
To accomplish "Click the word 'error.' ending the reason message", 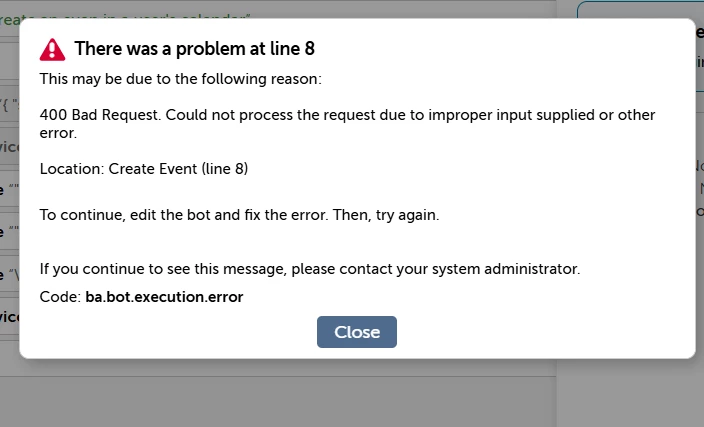I will (x=58, y=133).
